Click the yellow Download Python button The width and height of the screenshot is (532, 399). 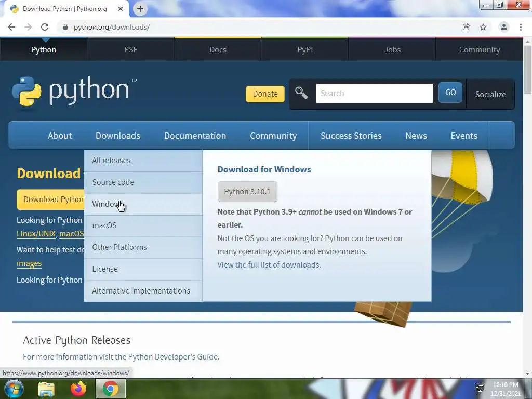coord(50,199)
